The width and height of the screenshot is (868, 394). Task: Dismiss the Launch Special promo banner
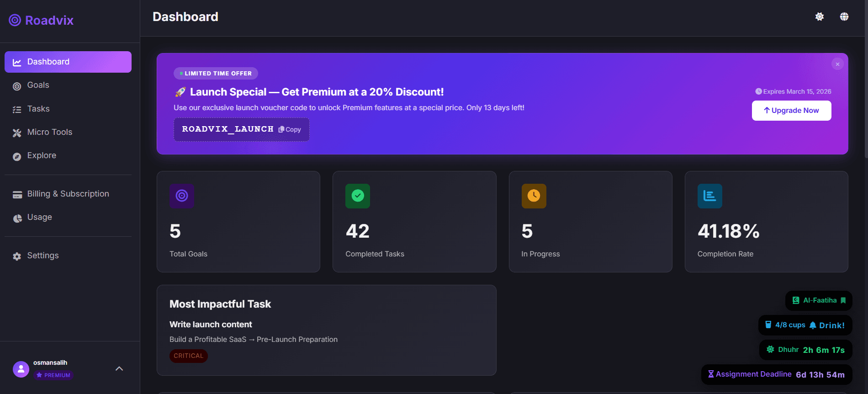coord(837,64)
